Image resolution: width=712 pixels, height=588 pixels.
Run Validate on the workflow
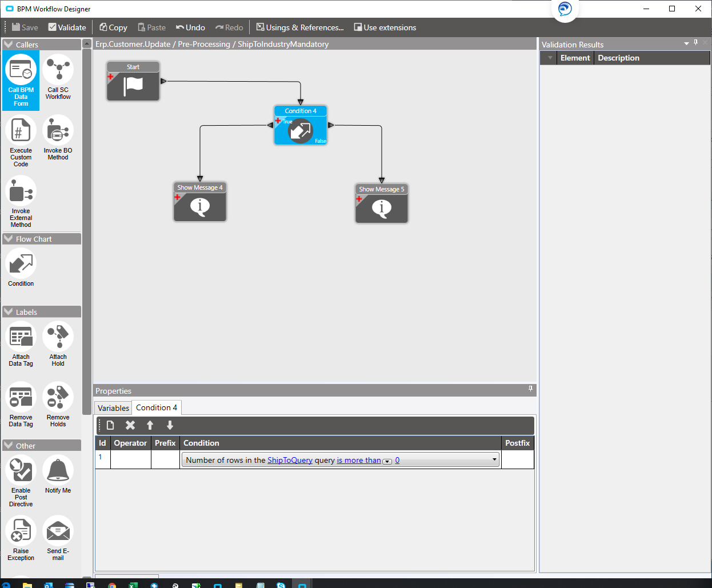(x=67, y=27)
